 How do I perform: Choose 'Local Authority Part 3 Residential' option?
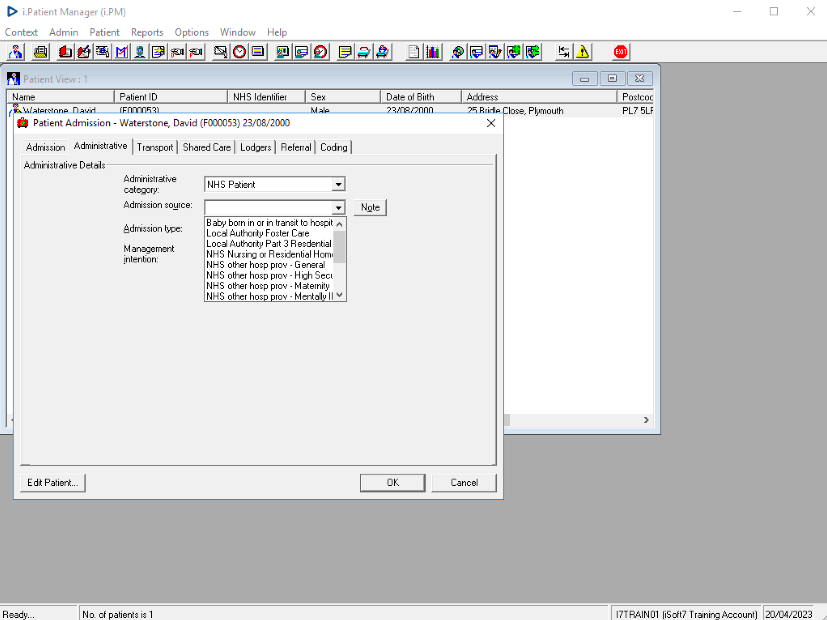(x=269, y=244)
